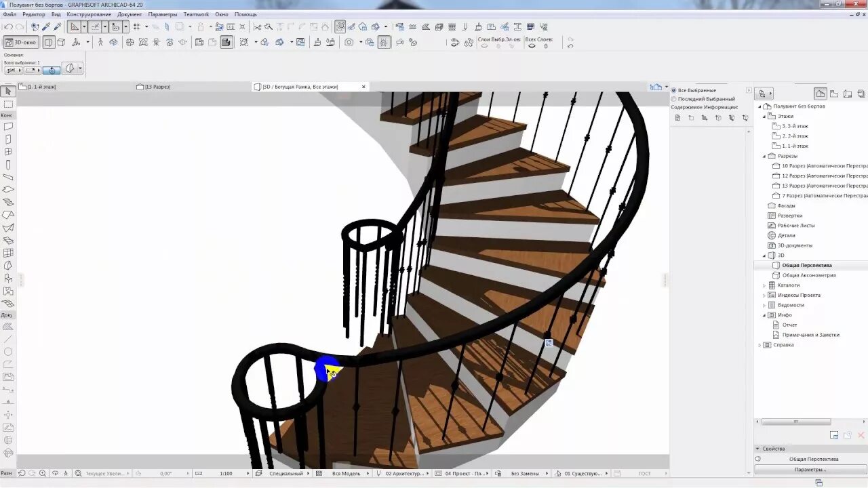Select 2. 2-й этаж in Navigator tree
This screenshot has width=868, height=488.
point(795,136)
